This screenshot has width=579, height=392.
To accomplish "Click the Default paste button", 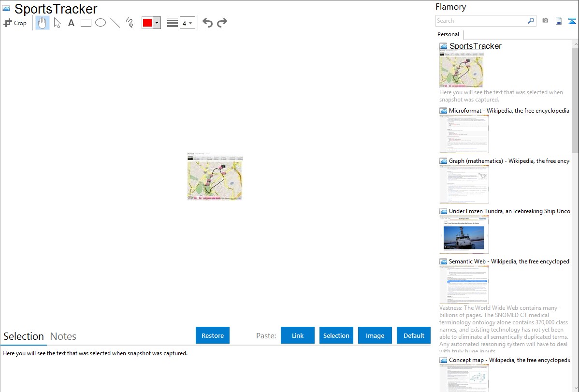I will [x=414, y=335].
